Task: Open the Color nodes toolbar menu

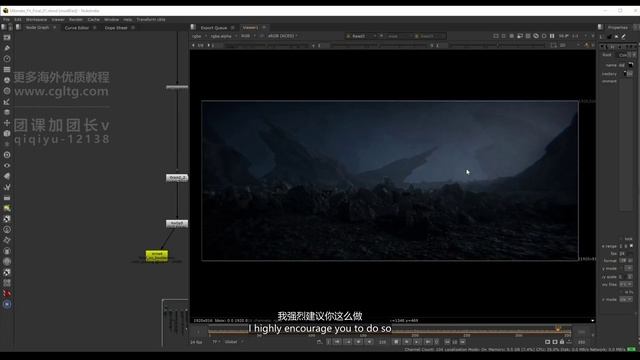Action: coord(7,80)
